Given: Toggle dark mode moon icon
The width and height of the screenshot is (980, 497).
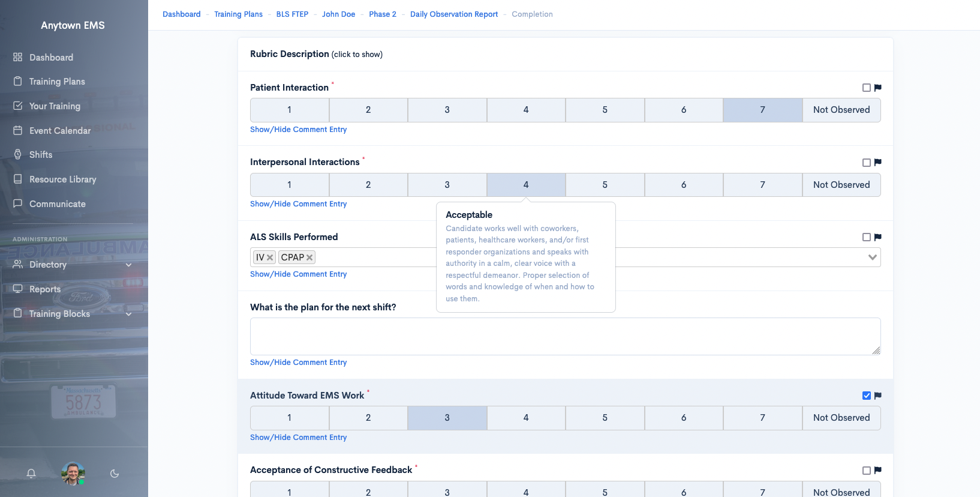Looking at the screenshot, I should click(x=115, y=474).
